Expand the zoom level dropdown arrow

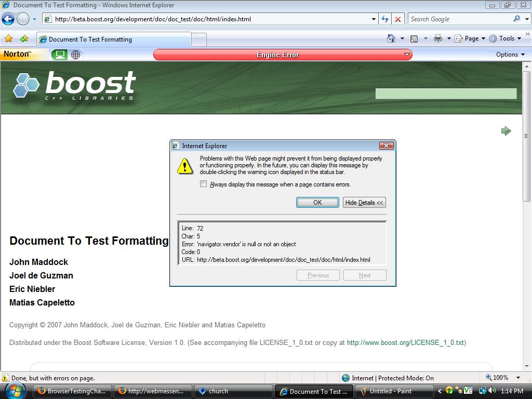tap(518, 378)
